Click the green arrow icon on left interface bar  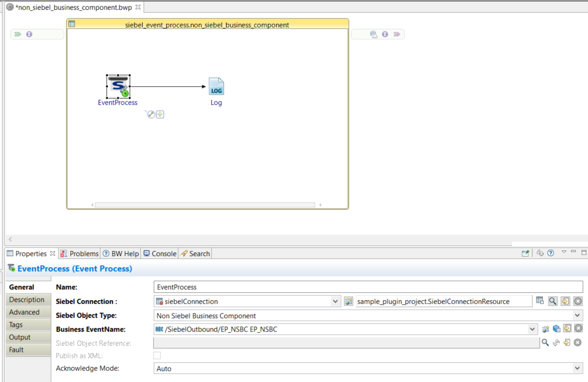17,34
